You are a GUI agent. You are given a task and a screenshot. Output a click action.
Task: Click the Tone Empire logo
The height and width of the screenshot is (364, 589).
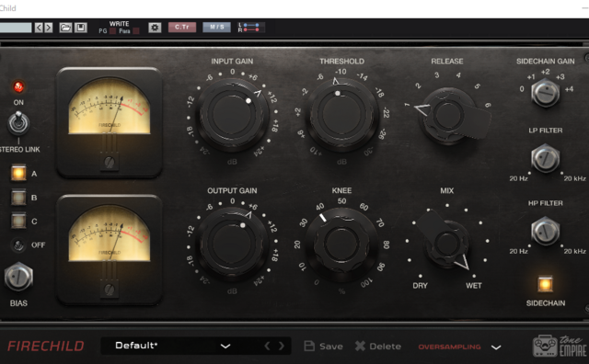tap(560, 346)
